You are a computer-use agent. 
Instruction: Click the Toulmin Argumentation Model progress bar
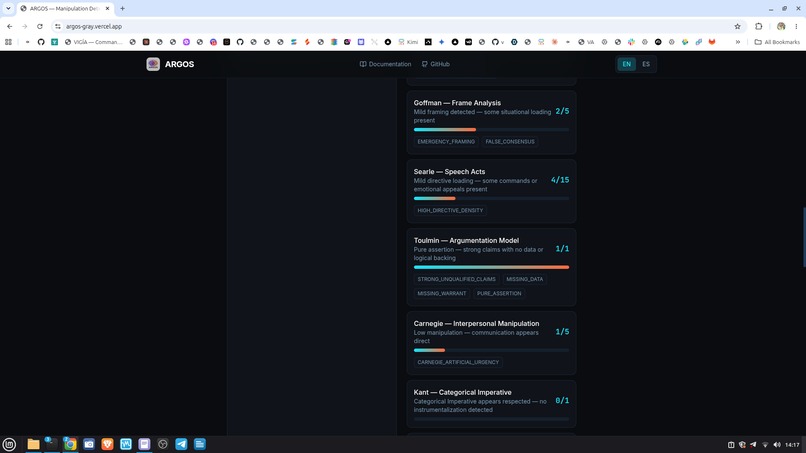[491, 267]
